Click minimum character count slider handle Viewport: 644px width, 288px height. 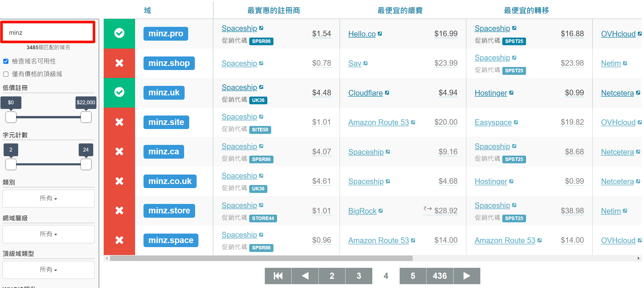pos(11,164)
